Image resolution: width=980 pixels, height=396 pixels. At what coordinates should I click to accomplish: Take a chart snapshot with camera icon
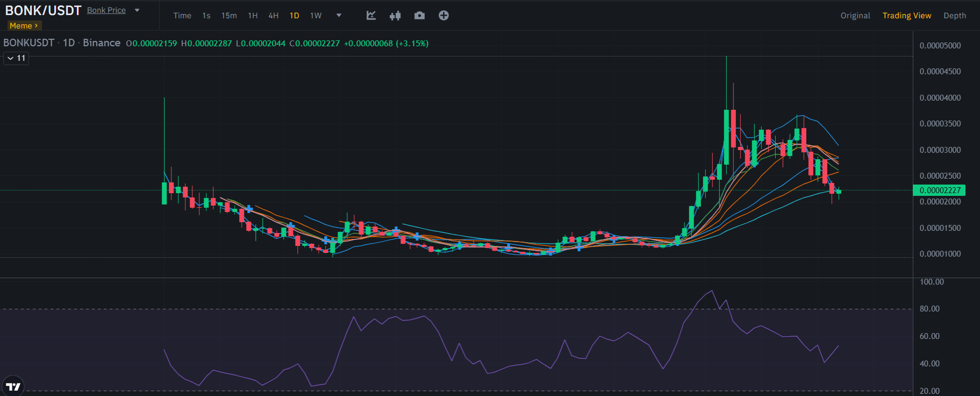[x=419, y=16]
